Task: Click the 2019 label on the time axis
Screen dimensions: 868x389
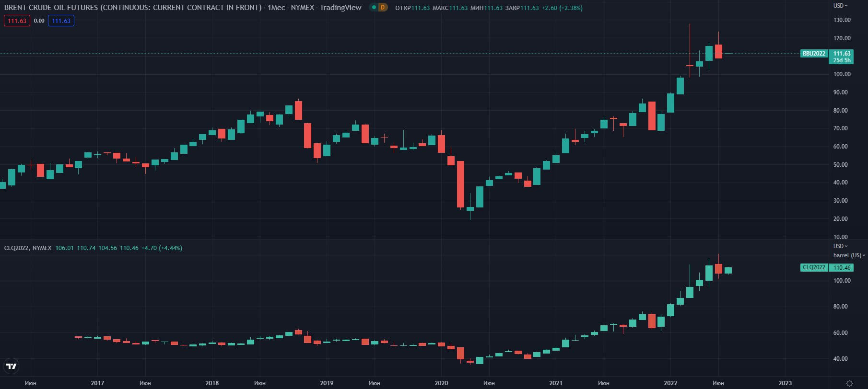Action: click(327, 383)
